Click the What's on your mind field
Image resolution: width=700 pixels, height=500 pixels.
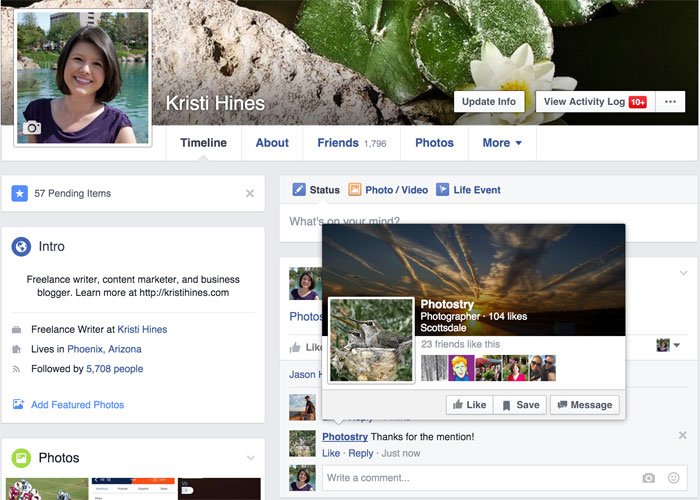pos(488,222)
